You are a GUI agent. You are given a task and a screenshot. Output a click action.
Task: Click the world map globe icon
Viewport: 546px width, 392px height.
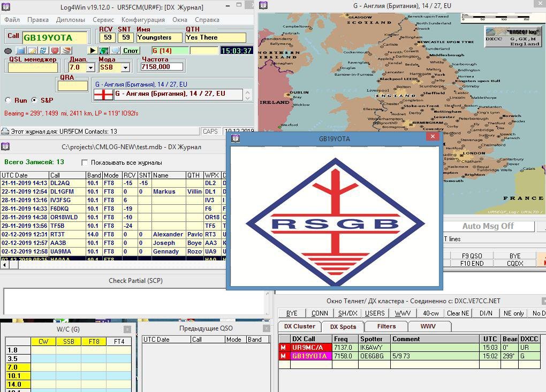[104, 50]
